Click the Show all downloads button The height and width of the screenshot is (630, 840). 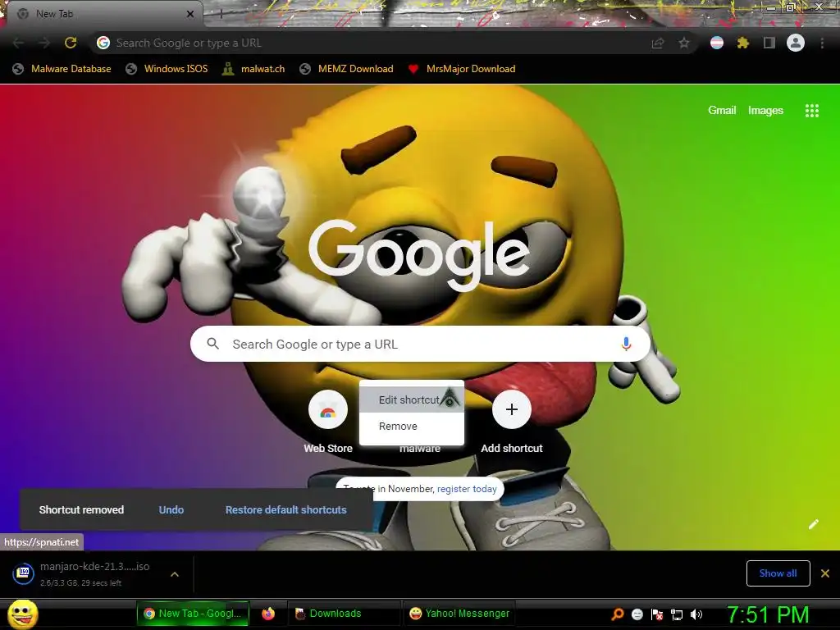click(778, 573)
